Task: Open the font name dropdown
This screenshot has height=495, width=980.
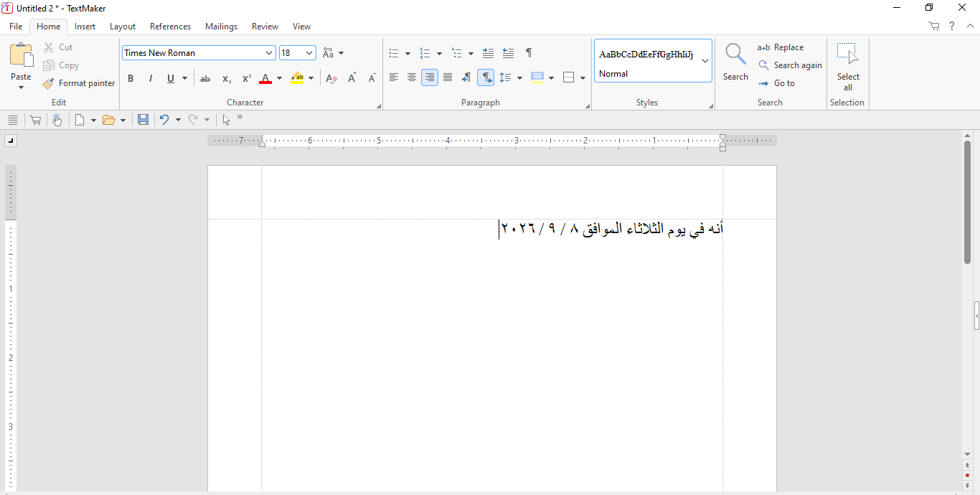Action: [270, 53]
